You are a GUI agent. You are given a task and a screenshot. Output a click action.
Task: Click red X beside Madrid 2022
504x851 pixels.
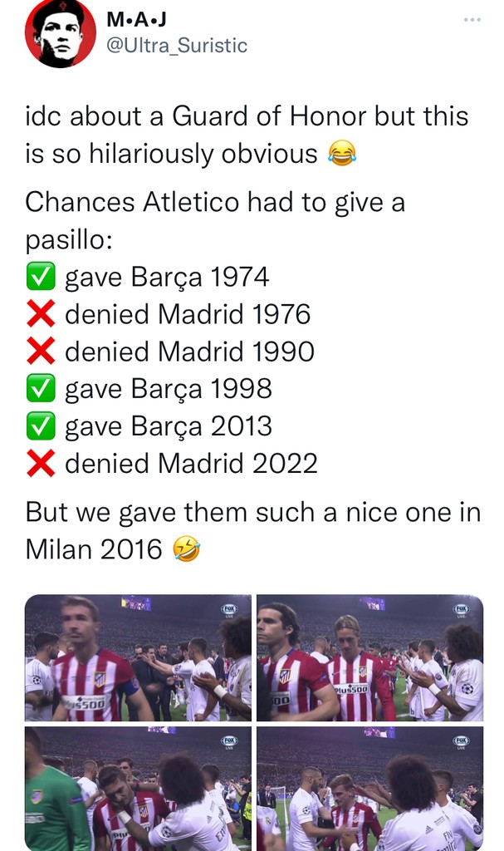(41, 464)
